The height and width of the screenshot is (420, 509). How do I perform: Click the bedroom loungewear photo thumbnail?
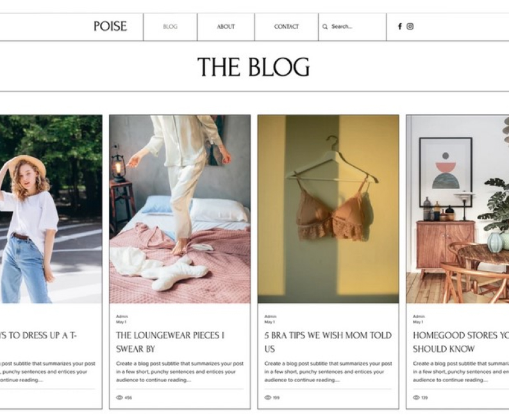pyautogui.click(x=180, y=209)
